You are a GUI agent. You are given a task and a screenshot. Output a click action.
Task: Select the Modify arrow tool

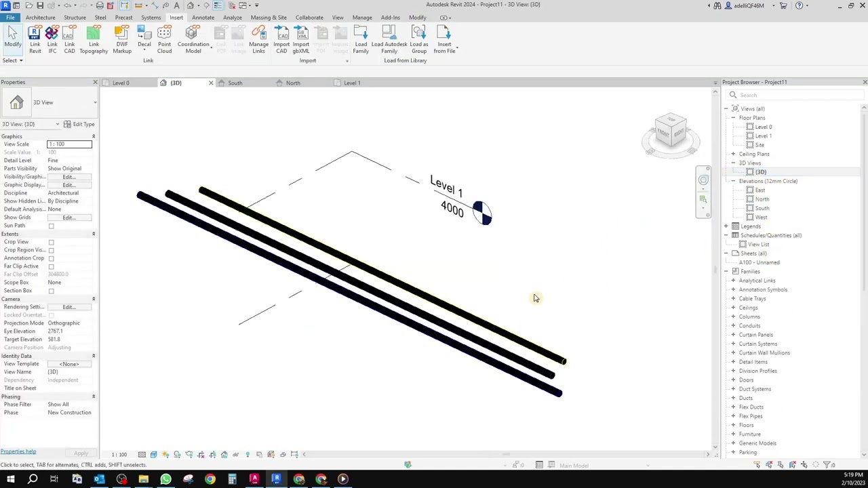coord(12,37)
